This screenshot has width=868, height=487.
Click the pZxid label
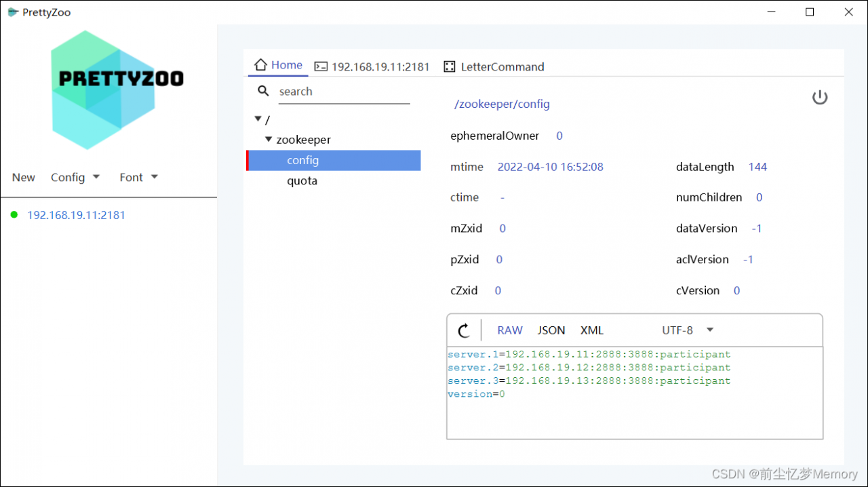pyautogui.click(x=465, y=260)
